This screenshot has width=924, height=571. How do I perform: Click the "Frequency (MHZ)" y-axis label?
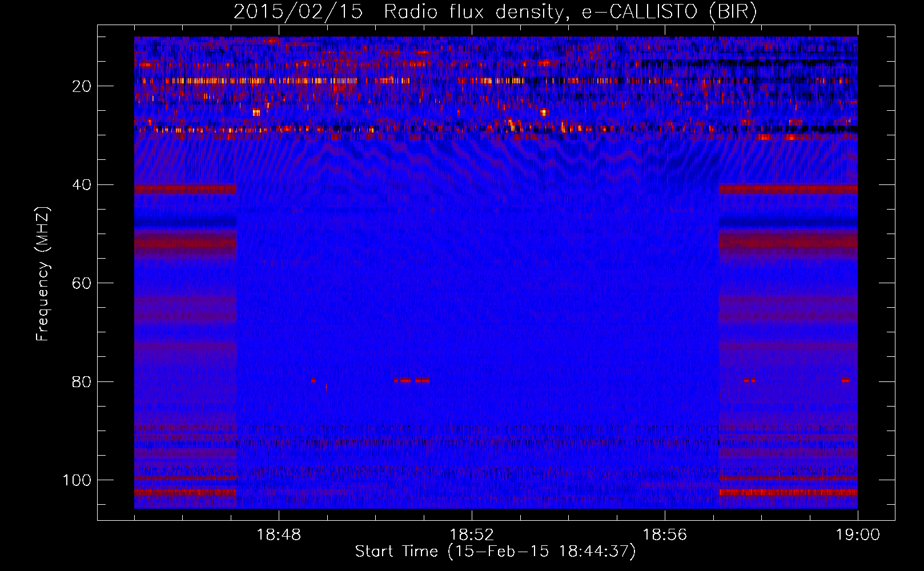[43, 274]
